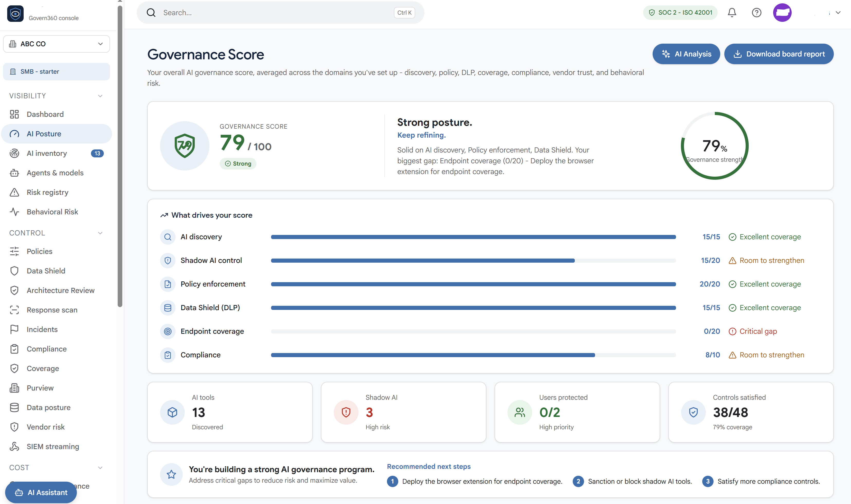Click the Compliance progress bar
Screen dimensions: 851x504
tap(473, 355)
